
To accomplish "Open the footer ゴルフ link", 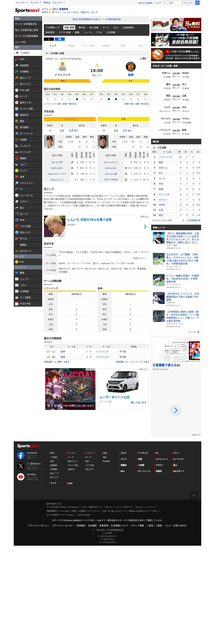I will pyautogui.click(x=124, y=453).
